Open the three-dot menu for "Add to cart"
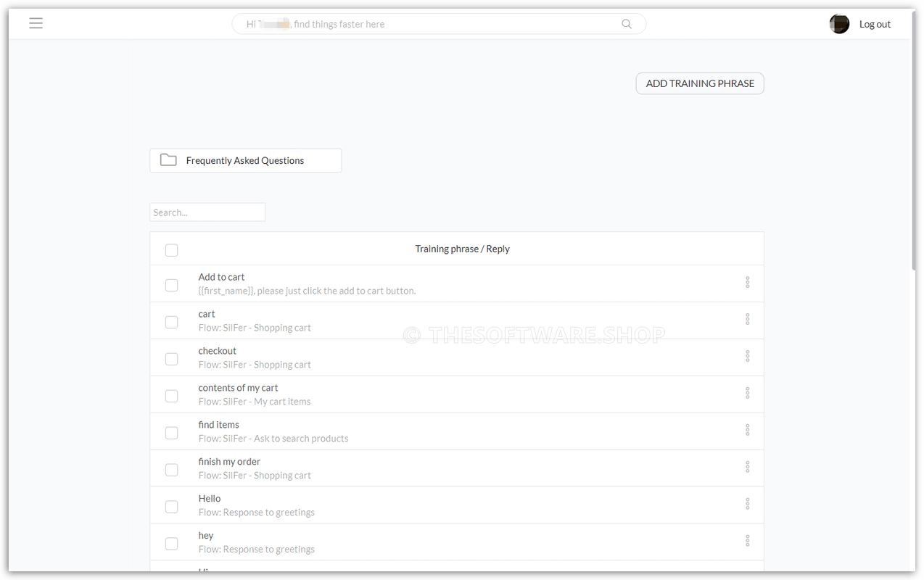This screenshot has height=580, width=924. [x=748, y=282]
